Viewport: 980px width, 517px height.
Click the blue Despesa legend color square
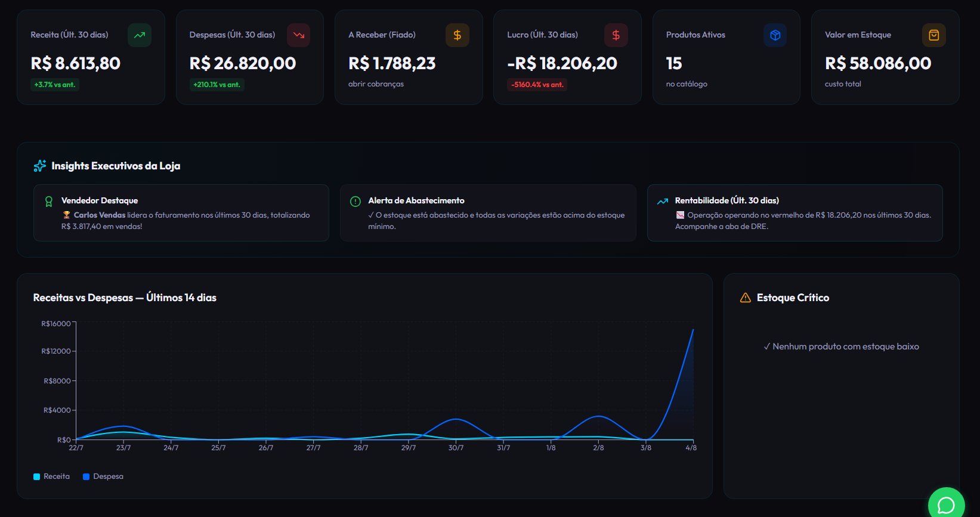pos(86,476)
